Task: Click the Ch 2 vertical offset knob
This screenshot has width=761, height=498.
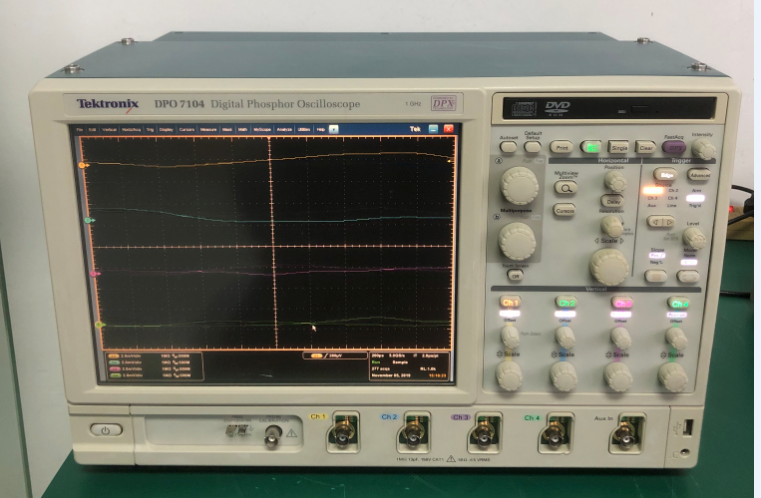Action: [x=565, y=337]
